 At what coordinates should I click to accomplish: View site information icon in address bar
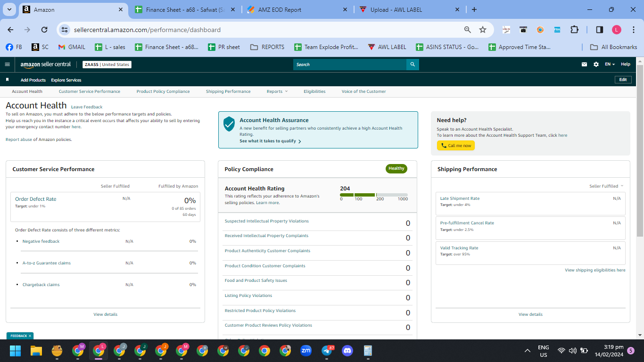point(65,30)
